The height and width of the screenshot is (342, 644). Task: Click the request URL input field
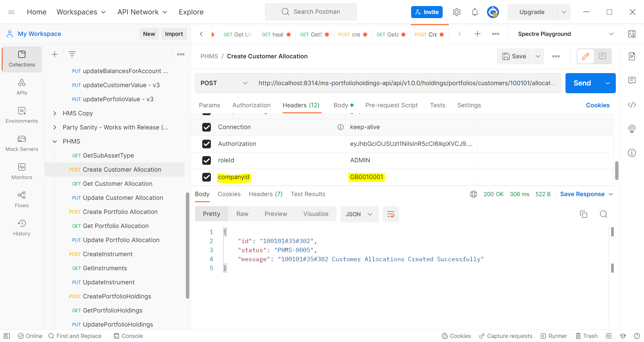[x=407, y=83]
